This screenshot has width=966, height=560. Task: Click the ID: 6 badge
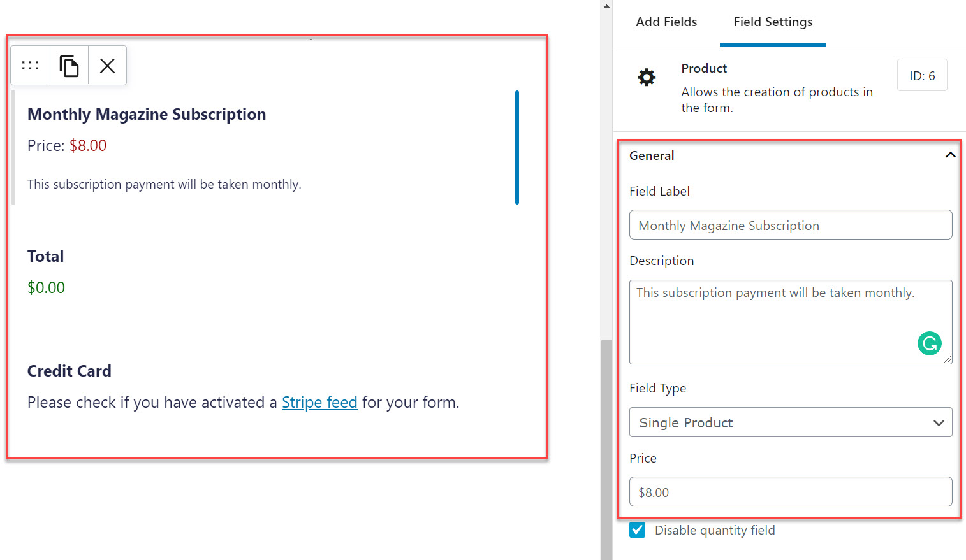(x=922, y=76)
